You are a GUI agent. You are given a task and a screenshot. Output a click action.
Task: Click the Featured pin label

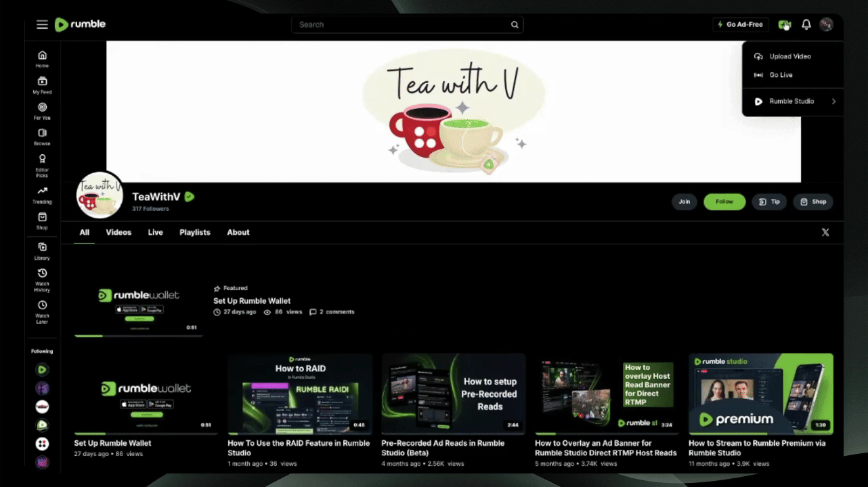click(231, 288)
